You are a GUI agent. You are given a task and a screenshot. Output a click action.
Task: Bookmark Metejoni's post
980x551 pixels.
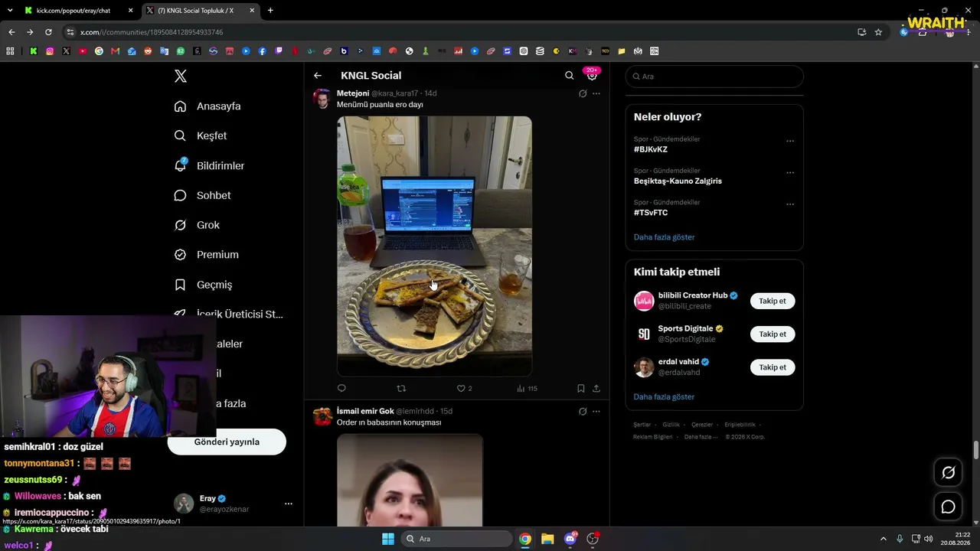(581, 389)
